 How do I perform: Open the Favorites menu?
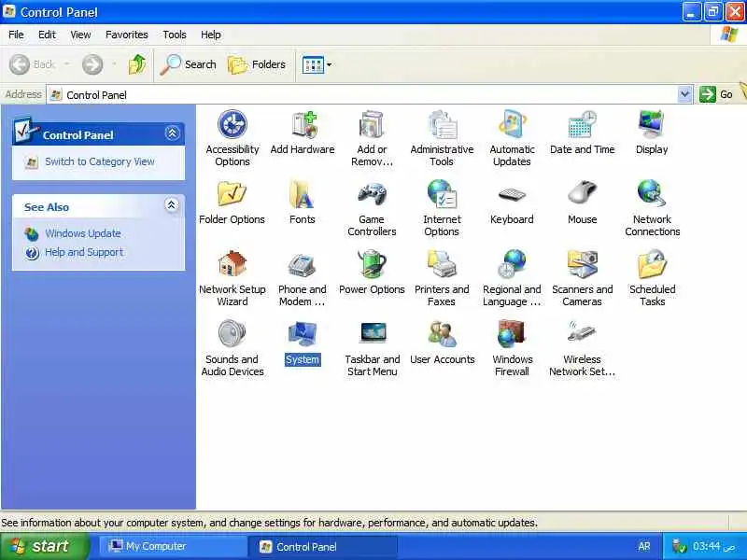(127, 35)
